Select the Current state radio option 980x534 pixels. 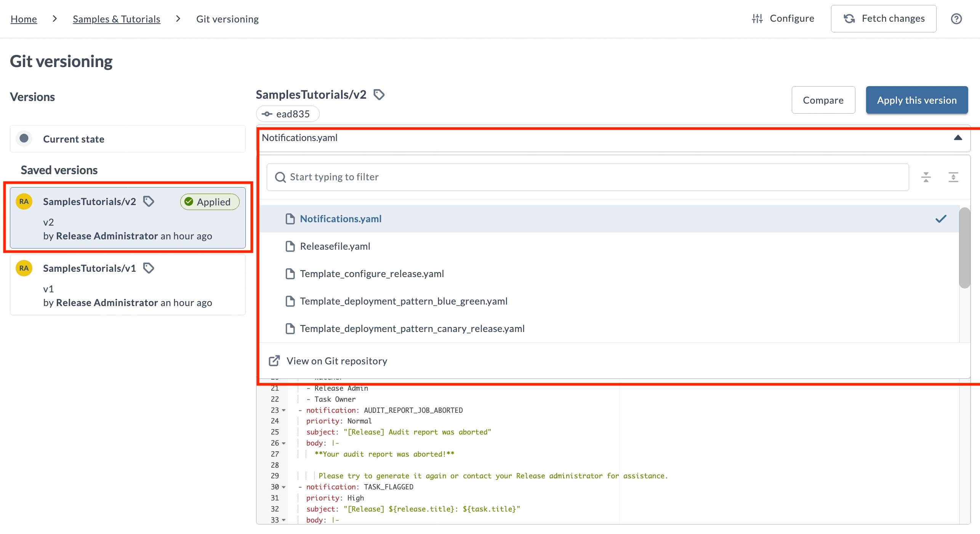point(24,138)
